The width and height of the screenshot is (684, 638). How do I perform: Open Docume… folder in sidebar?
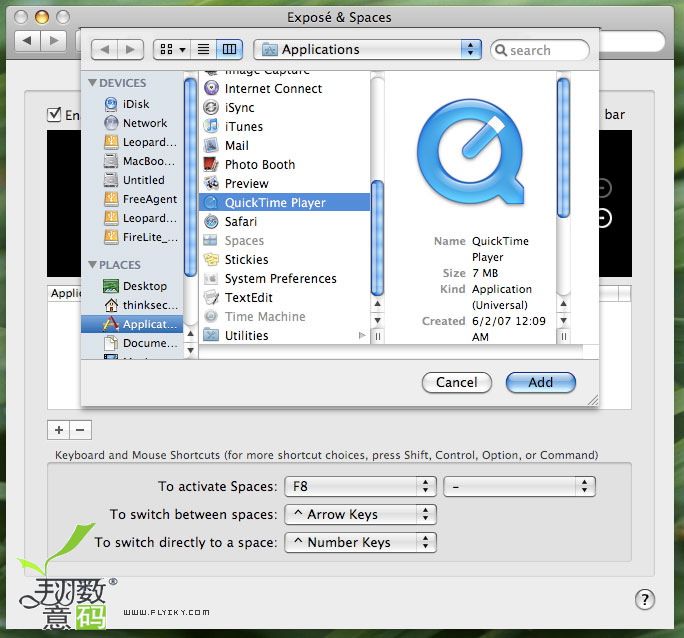click(x=140, y=343)
